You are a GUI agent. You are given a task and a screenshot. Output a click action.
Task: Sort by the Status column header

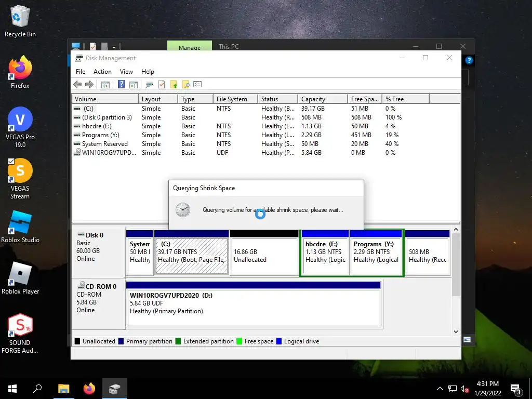(x=277, y=99)
